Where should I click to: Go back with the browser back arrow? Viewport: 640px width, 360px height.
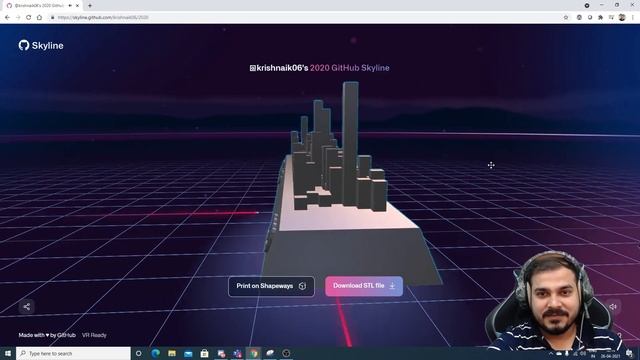(x=7, y=18)
